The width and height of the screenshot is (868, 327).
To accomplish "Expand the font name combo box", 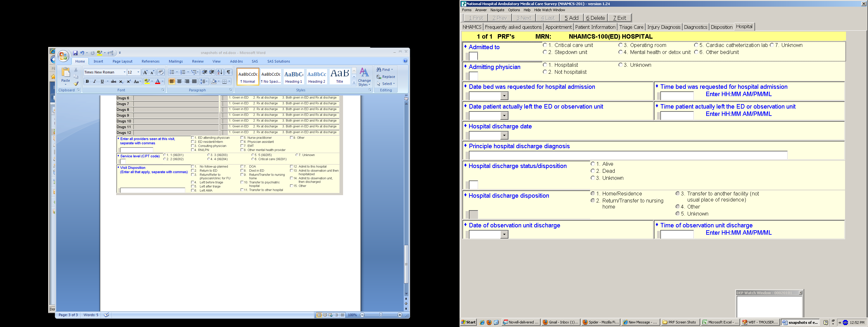I will tap(124, 72).
